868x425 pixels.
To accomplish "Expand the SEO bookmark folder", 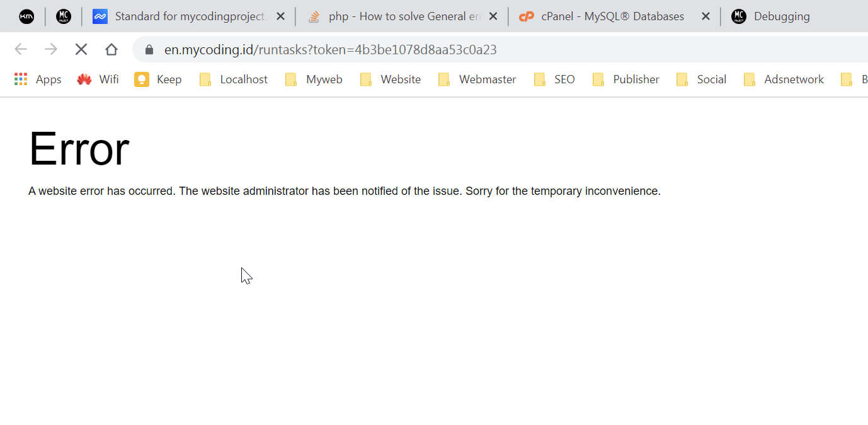I will click(555, 79).
